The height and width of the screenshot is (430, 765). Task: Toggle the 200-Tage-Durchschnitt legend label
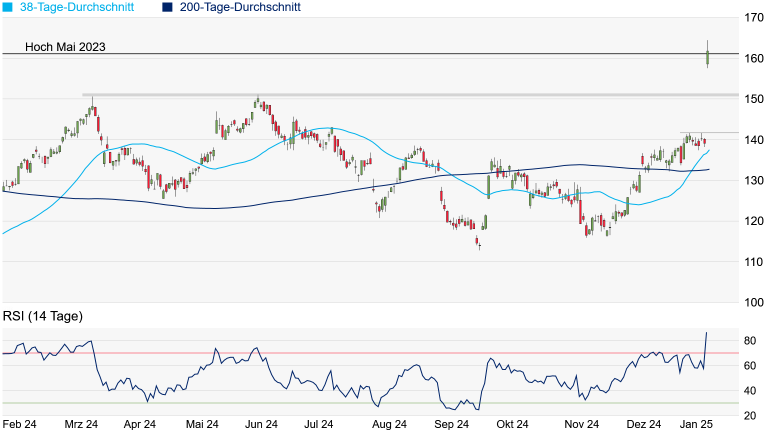[241, 7]
